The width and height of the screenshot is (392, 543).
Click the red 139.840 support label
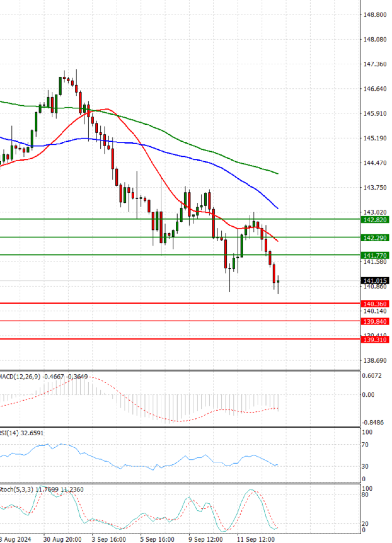[375, 322]
